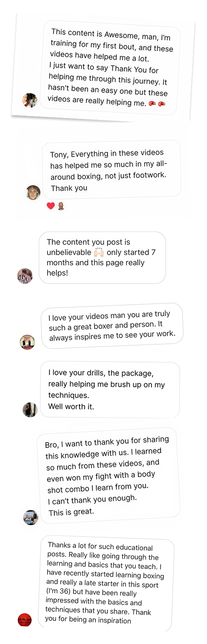Click the bubble starting 'Thanks a lot for such educational'
The width and height of the screenshot is (207, 644).
[x=106, y=583]
